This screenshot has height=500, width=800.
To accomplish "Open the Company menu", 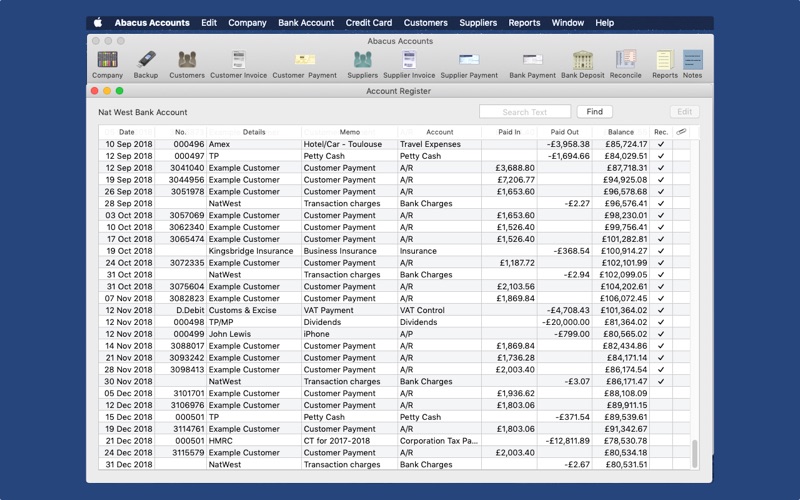I will point(247,23).
